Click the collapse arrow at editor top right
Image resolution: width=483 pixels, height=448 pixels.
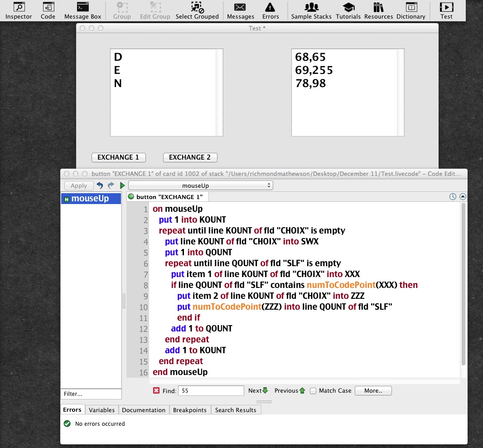463,197
